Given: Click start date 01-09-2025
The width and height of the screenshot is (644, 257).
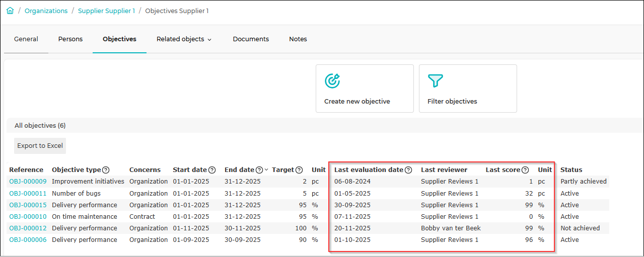Looking at the screenshot, I should click(191, 240).
